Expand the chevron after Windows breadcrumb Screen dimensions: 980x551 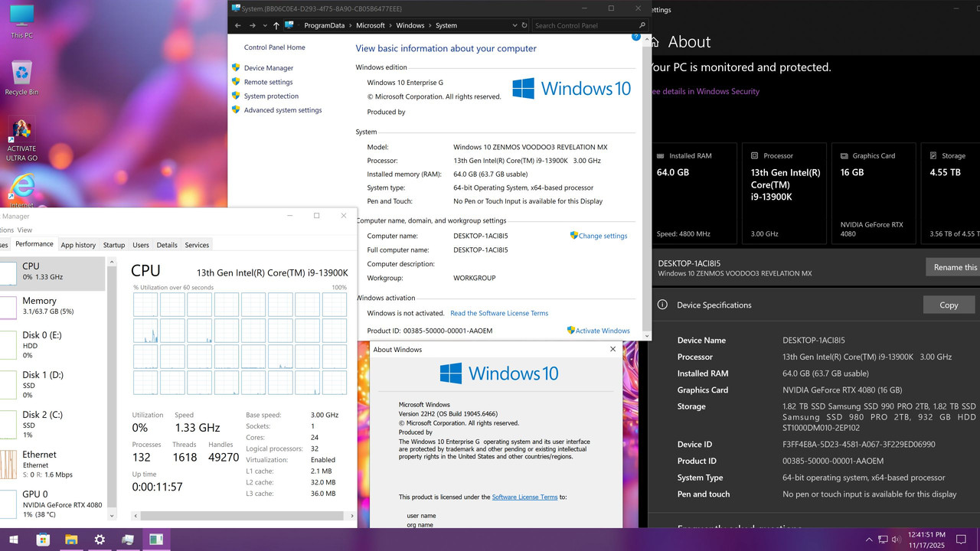pos(430,25)
